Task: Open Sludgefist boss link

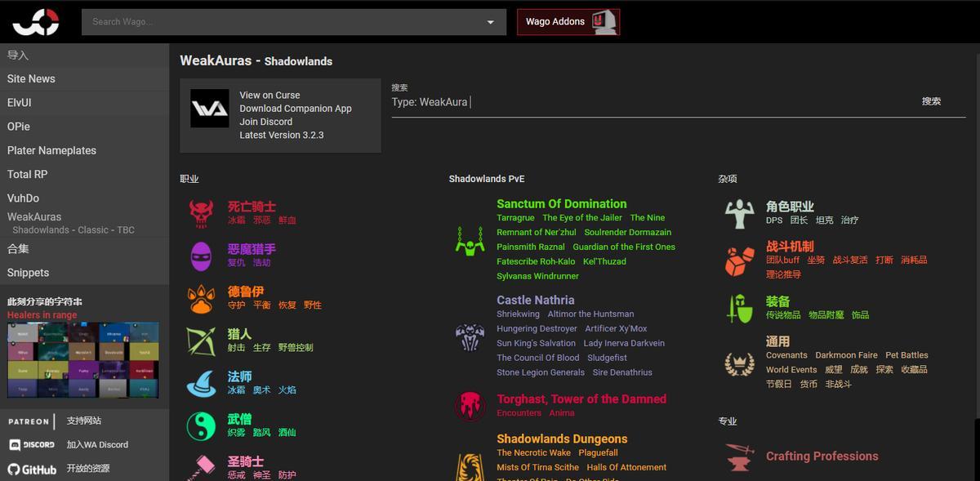Action: [x=607, y=358]
